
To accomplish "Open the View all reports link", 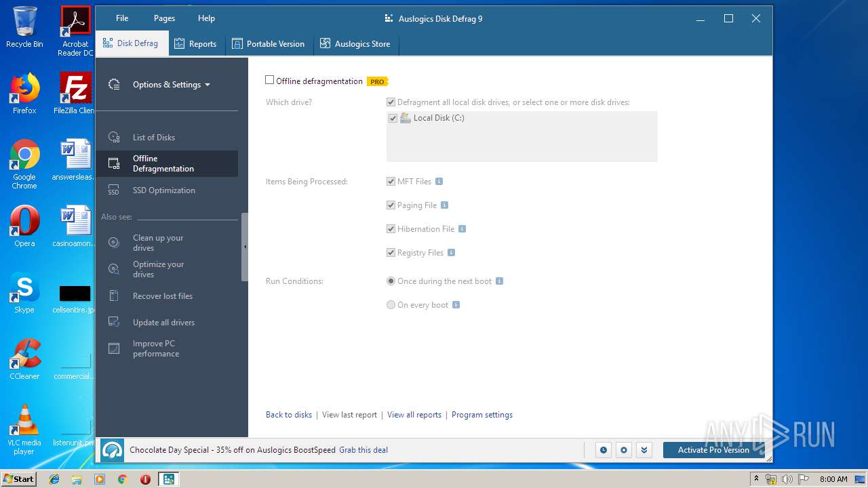I will click(414, 415).
